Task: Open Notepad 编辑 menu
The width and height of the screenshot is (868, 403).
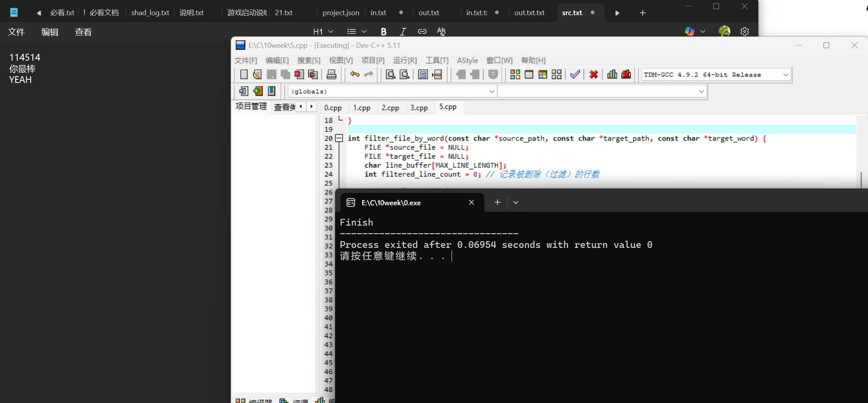Action: point(50,32)
